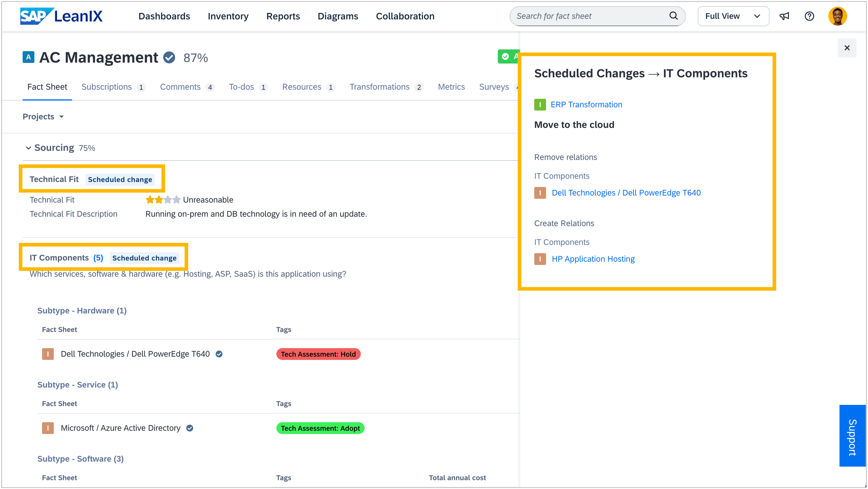This screenshot has width=868, height=489.
Task: Open the Collaboration menu
Action: pyautogui.click(x=405, y=16)
